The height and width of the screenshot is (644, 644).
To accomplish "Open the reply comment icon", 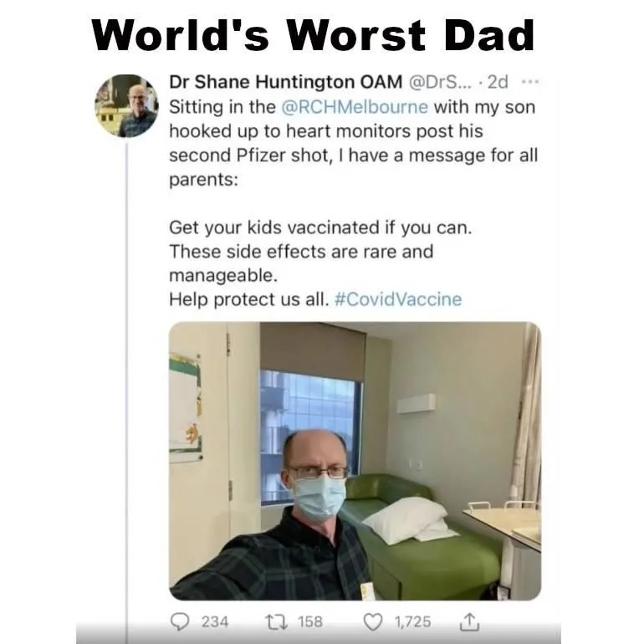I will (x=180, y=621).
